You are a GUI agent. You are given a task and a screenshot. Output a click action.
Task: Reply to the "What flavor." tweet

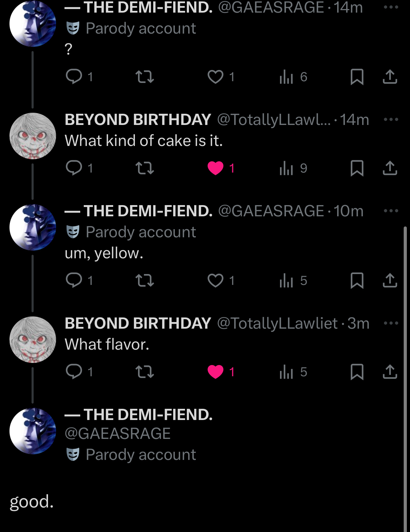[74, 372]
